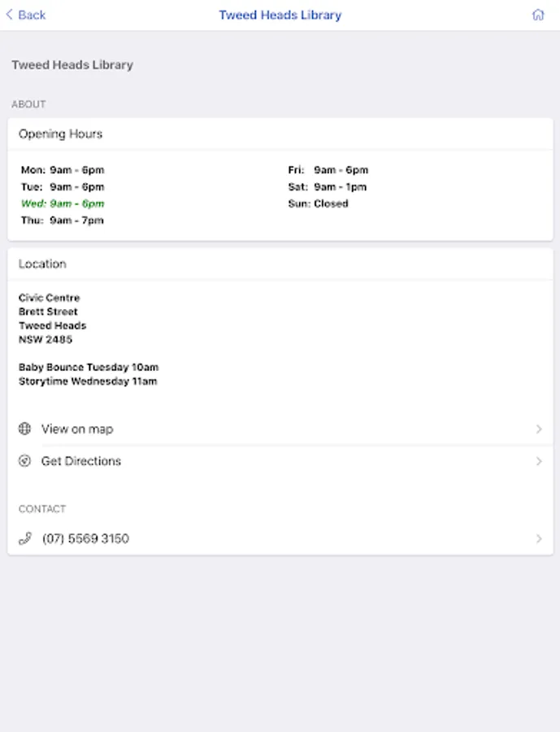Click the Location section heading

(x=42, y=264)
